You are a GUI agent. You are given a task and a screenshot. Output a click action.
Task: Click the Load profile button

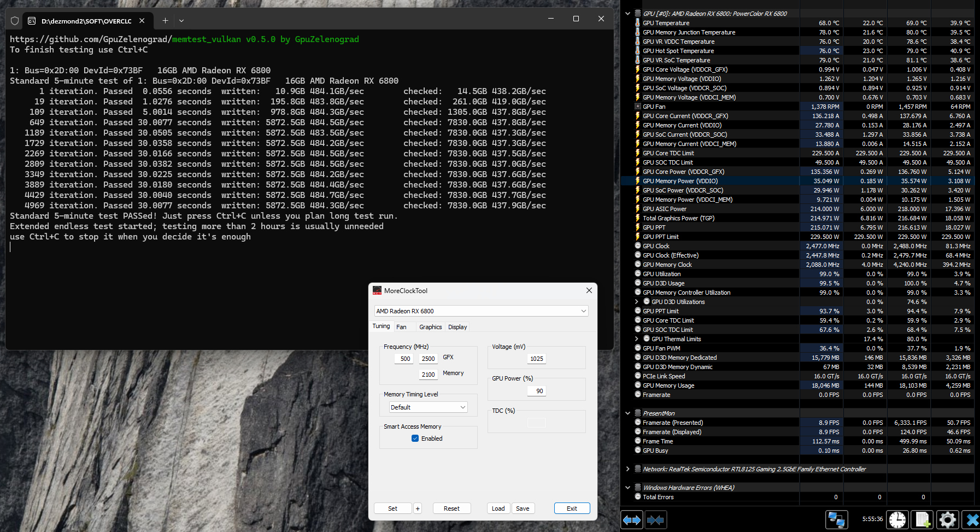coord(498,508)
